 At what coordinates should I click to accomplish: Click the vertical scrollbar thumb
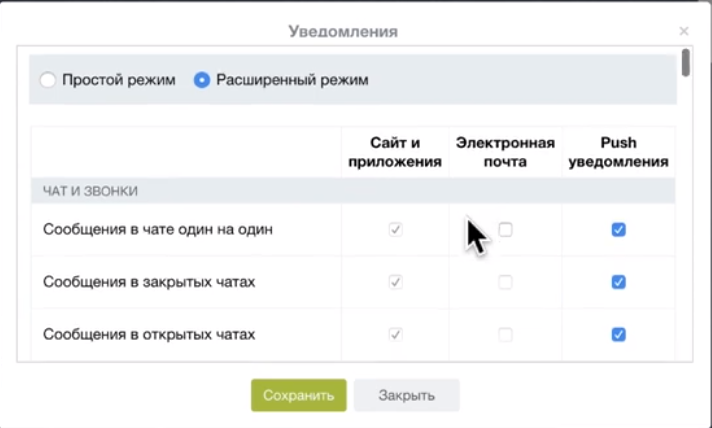(685, 62)
